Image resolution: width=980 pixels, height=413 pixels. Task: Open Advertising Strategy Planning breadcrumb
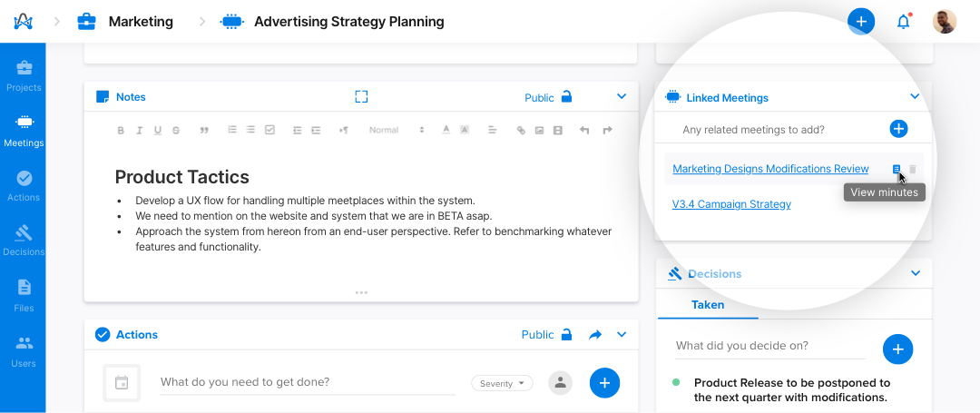(332, 22)
